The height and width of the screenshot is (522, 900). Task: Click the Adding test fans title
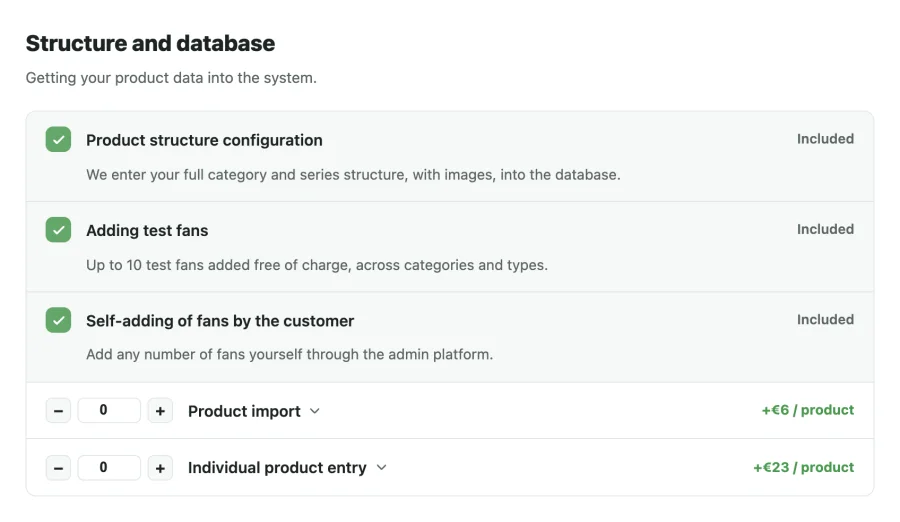pos(147,230)
